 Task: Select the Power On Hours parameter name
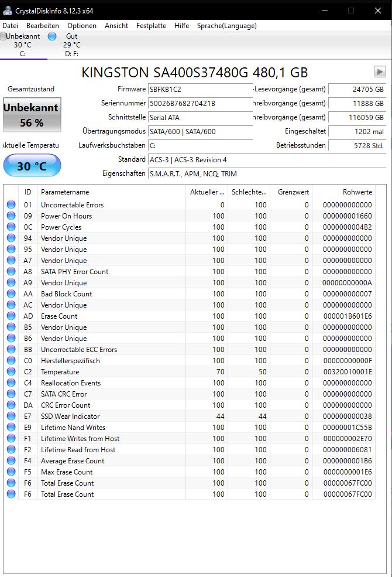(67, 216)
